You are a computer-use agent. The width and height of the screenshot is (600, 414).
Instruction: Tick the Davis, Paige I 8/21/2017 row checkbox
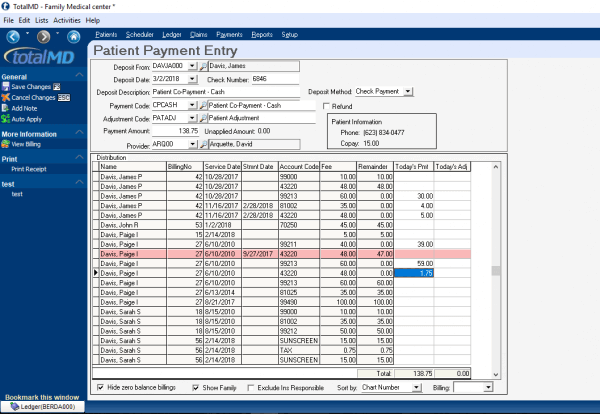(x=96, y=302)
